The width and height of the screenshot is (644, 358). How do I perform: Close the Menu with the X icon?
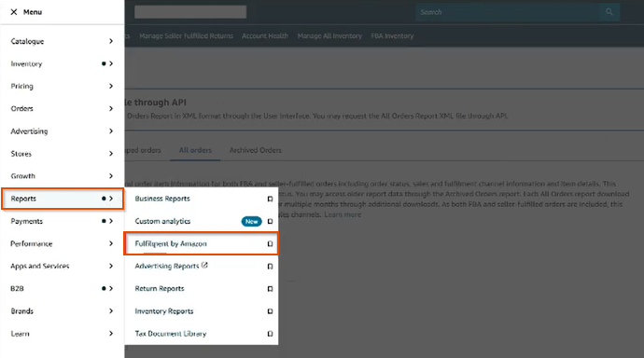point(14,12)
